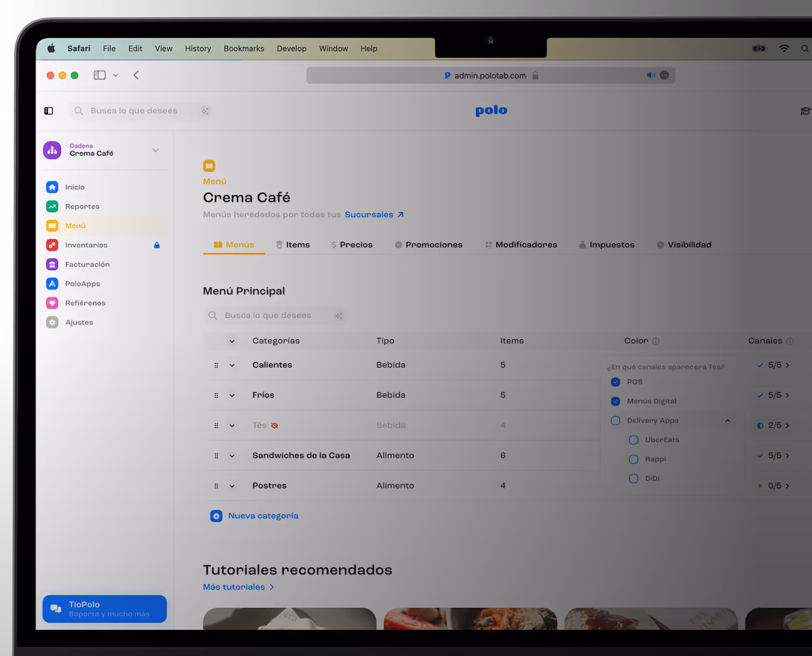Click the battery icon in menu bar
The image size is (812, 656).
tap(759, 48)
